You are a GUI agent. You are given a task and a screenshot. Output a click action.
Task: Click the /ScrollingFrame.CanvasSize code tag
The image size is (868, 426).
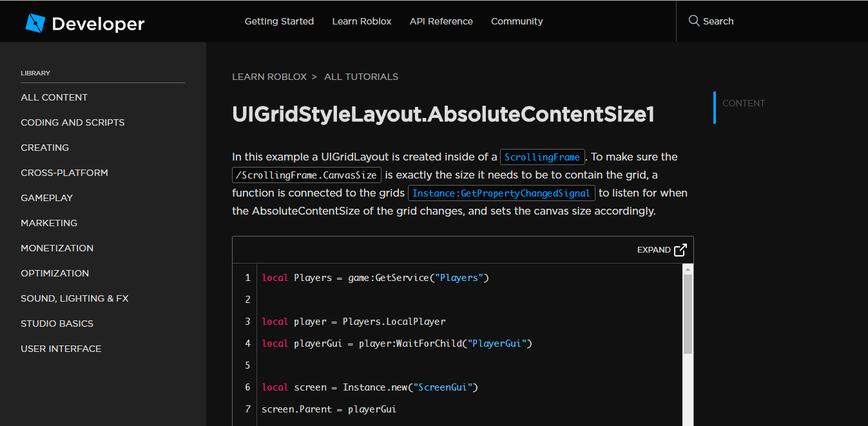pos(307,175)
